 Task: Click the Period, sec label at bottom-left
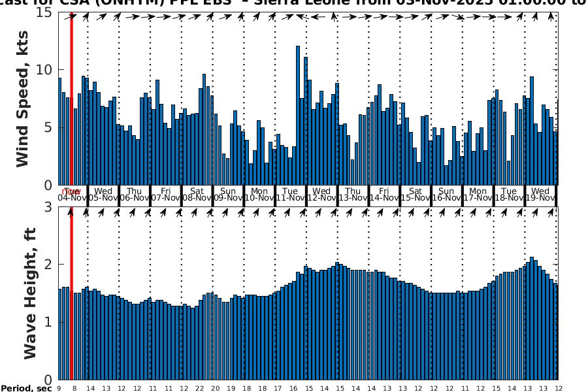(26, 389)
